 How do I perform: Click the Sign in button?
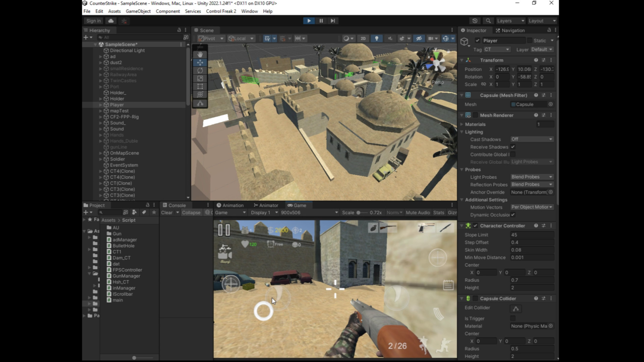[x=93, y=21]
